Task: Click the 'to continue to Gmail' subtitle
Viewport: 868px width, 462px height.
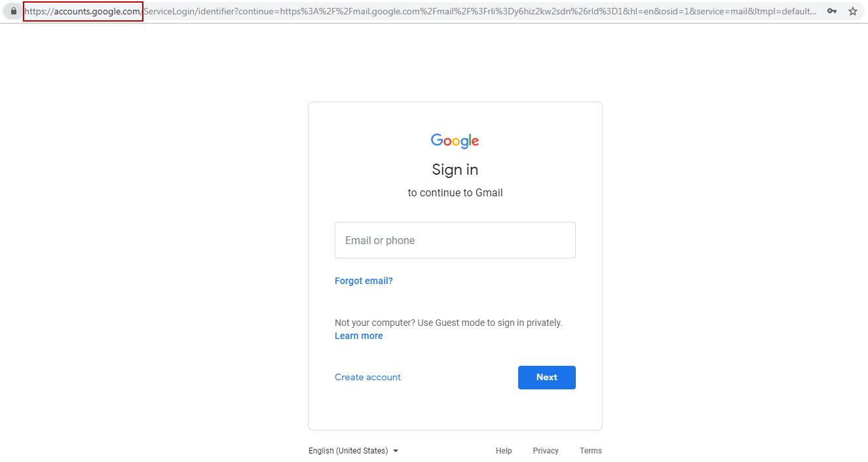Action: pos(455,193)
